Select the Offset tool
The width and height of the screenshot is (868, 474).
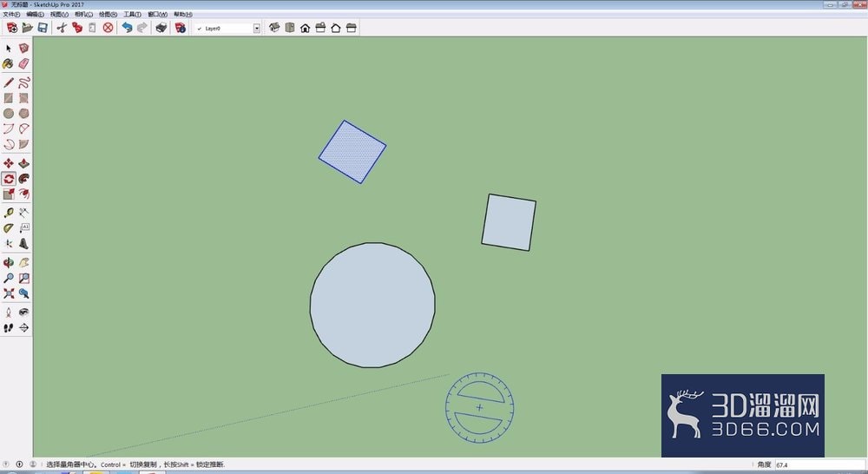(x=23, y=194)
